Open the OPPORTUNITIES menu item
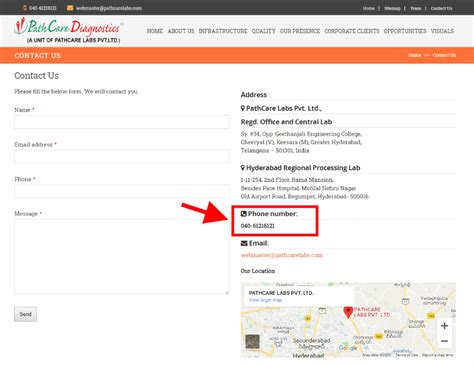 (405, 31)
